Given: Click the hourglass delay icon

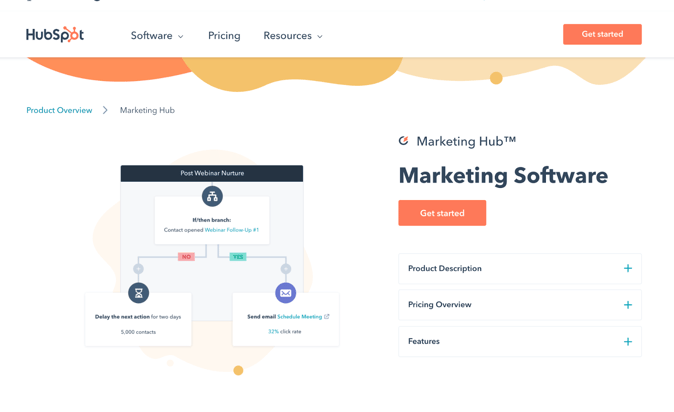Looking at the screenshot, I should pyautogui.click(x=138, y=293).
